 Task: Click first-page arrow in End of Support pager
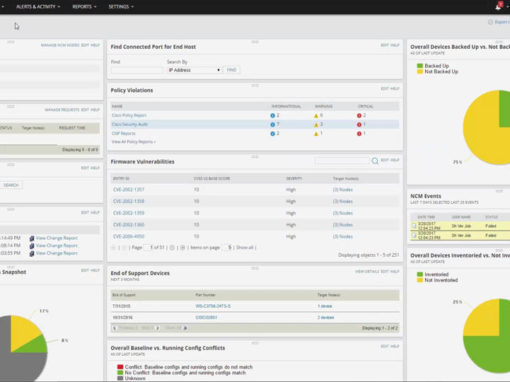click(x=114, y=328)
